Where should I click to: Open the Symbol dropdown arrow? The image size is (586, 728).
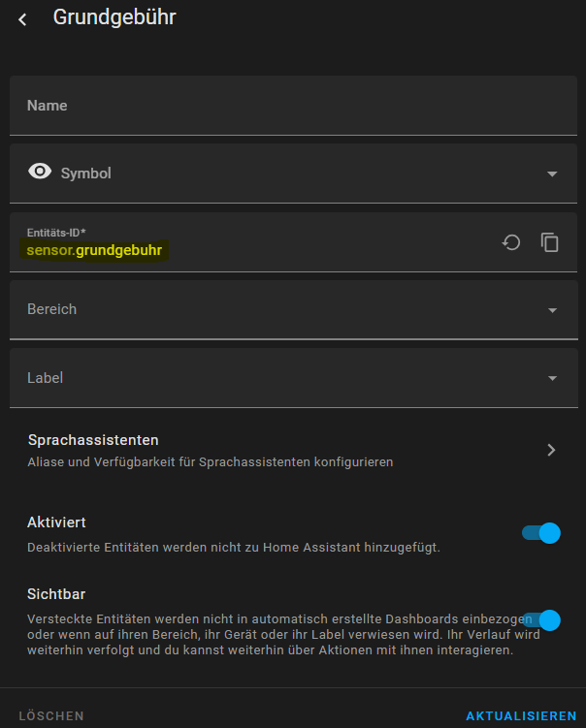(552, 174)
